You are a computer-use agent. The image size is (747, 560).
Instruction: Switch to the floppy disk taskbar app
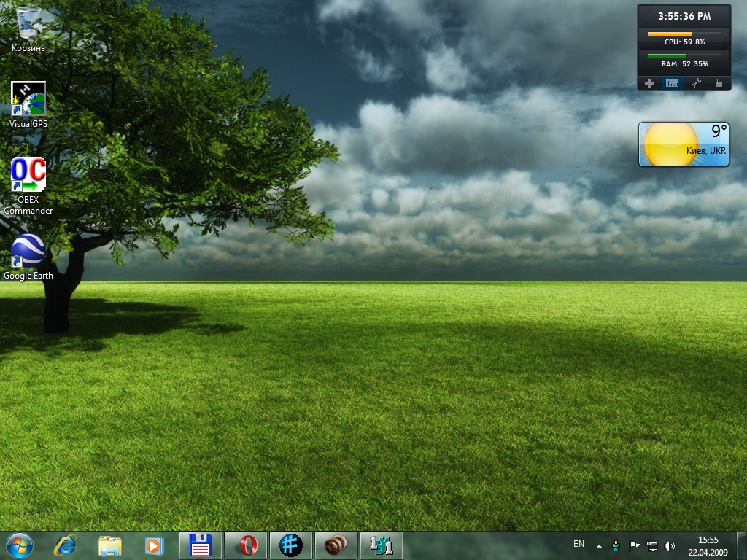click(x=200, y=545)
